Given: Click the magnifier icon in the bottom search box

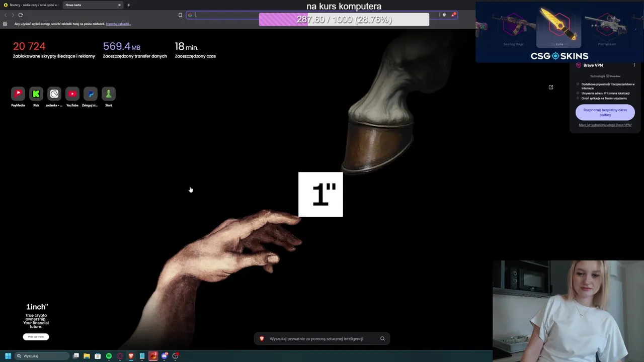Looking at the screenshot, I should point(382,339).
